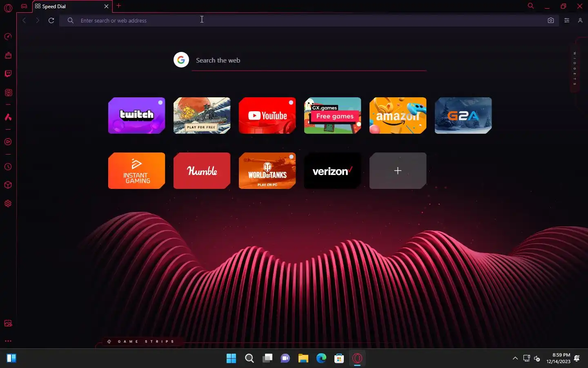Open GX Corner gamepad tab

(x=24, y=6)
